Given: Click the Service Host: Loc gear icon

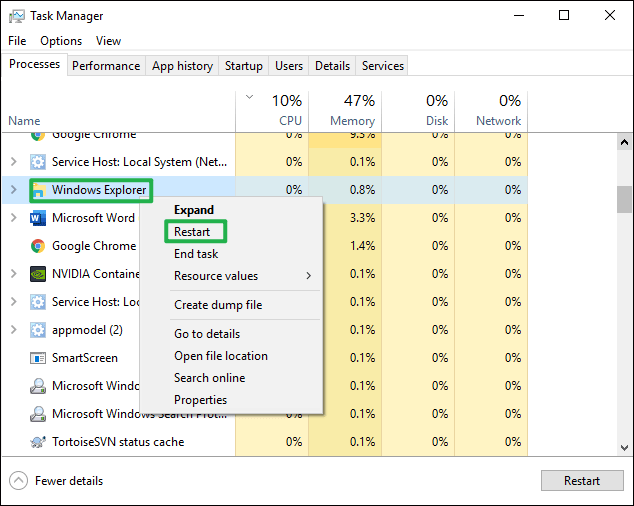Looking at the screenshot, I should pos(38,302).
